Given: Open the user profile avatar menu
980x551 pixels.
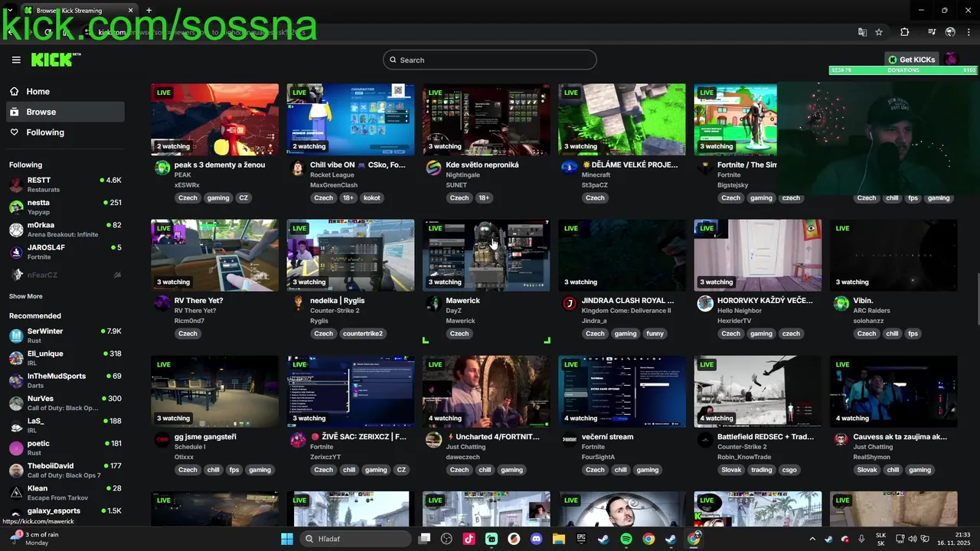Looking at the screenshot, I should 951,60.
